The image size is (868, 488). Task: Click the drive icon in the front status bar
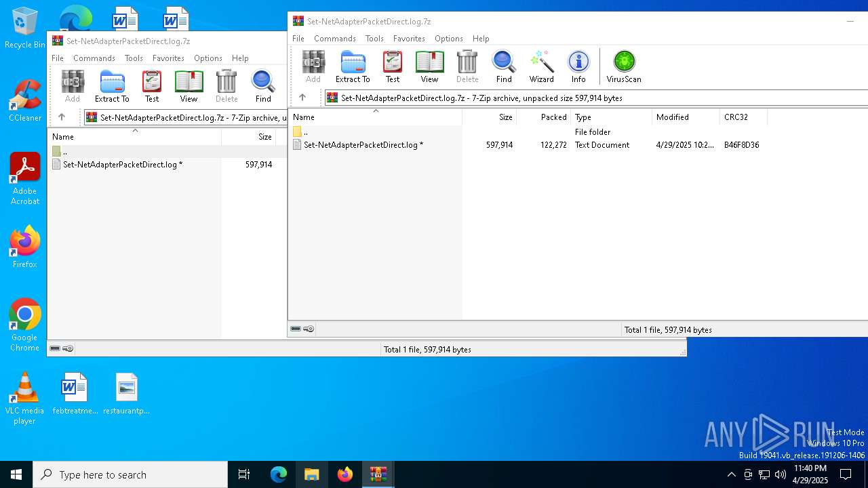click(296, 329)
